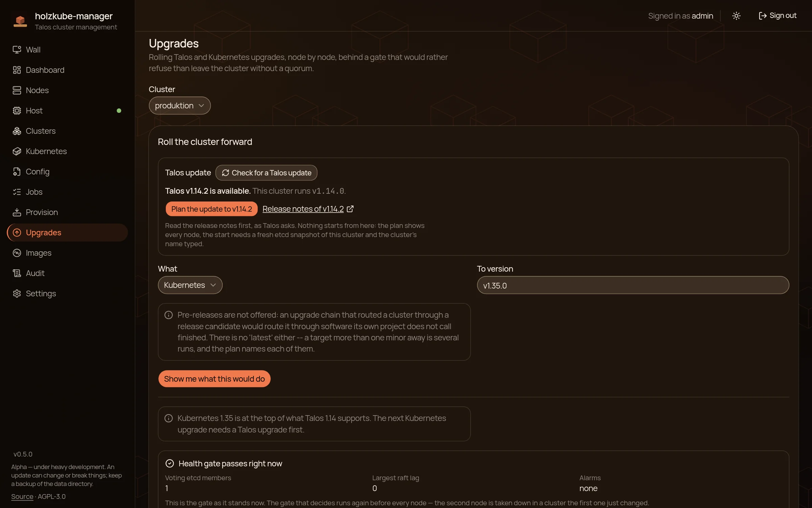Click the Host chip icon
The image size is (812, 508).
point(17,111)
